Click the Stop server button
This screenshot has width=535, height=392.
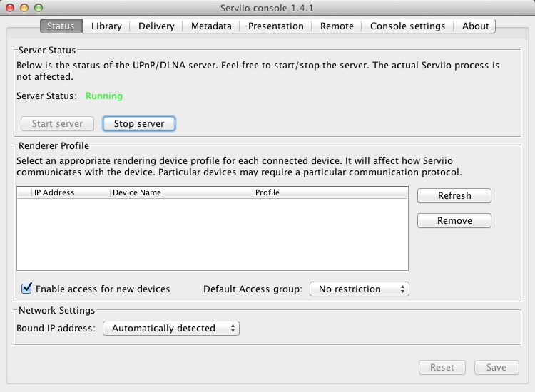click(x=139, y=123)
